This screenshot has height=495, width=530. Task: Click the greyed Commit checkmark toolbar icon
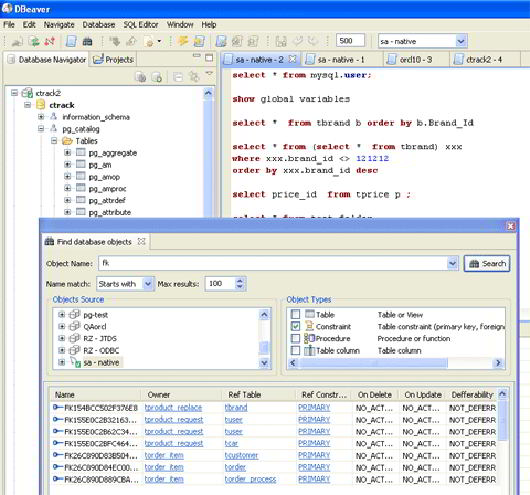(298, 41)
